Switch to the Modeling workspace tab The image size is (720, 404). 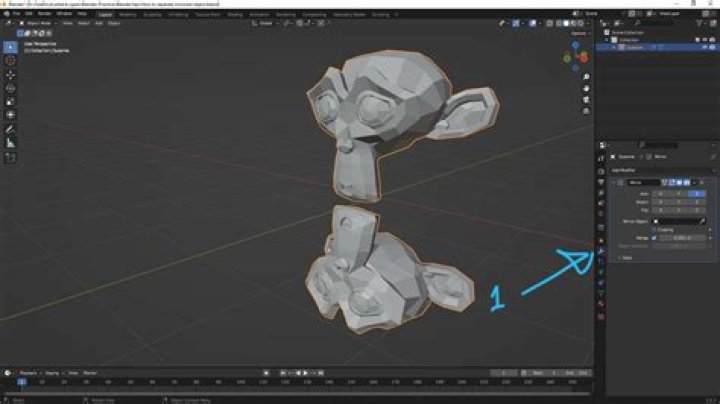pyautogui.click(x=128, y=14)
